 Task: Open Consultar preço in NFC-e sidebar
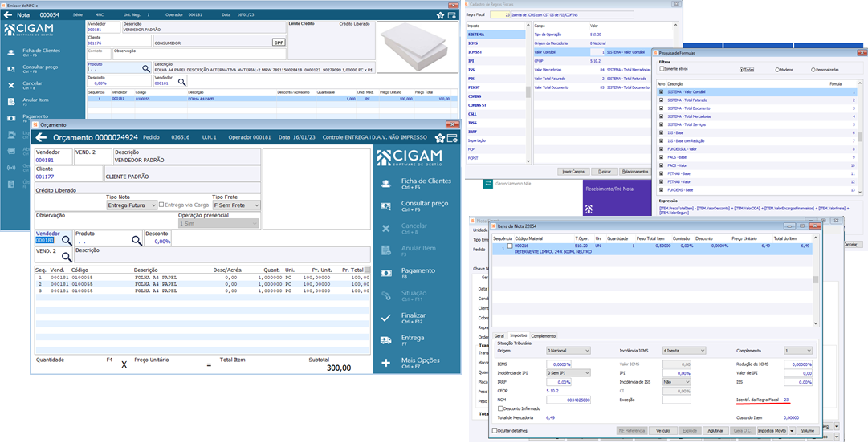click(x=40, y=68)
